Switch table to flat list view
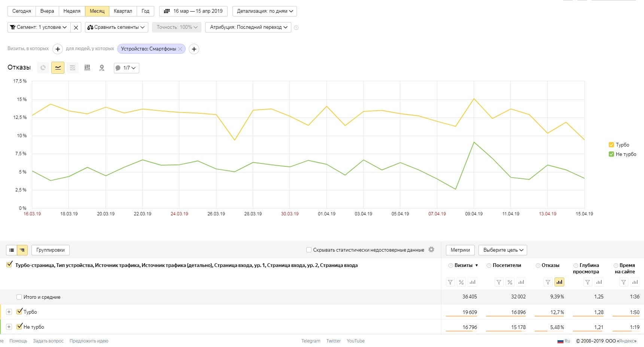Image resolution: width=644 pixels, height=347 pixels. 12,250
